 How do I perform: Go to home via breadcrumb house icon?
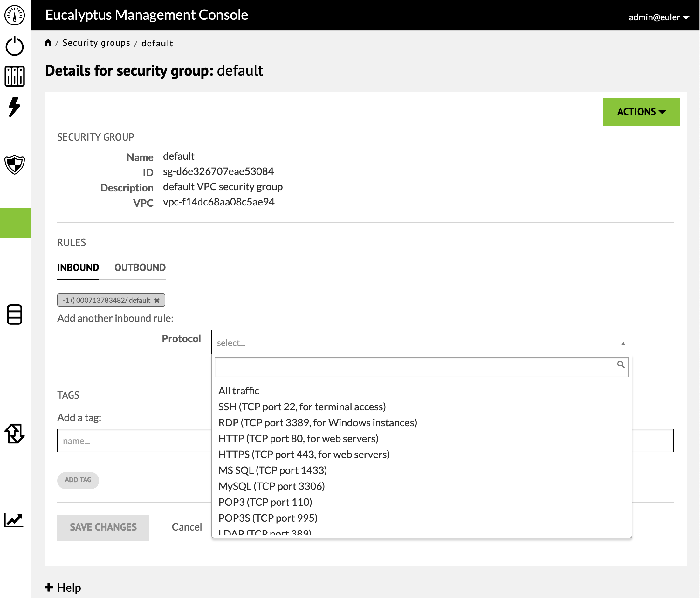point(48,43)
